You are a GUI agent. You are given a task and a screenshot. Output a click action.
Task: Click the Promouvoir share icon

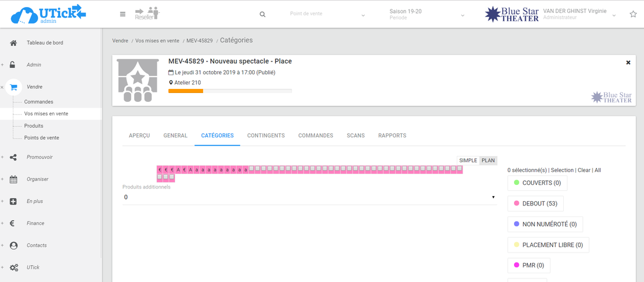coord(13,157)
